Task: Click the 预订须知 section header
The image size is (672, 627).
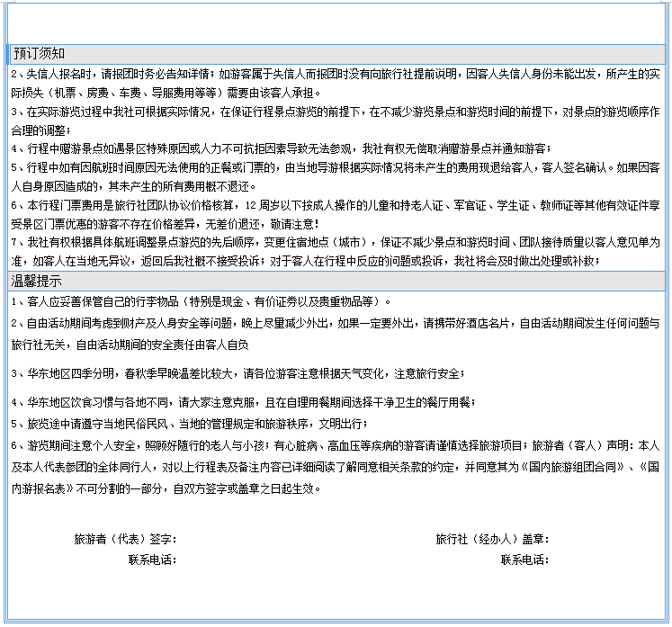Action: tap(39, 54)
